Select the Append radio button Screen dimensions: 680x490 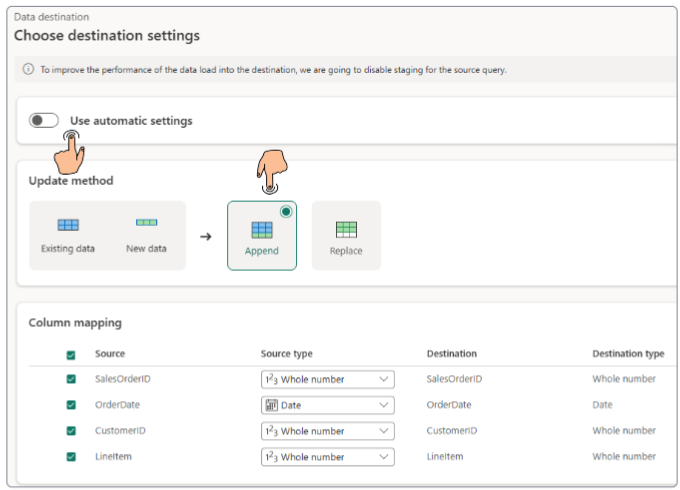(286, 212)
